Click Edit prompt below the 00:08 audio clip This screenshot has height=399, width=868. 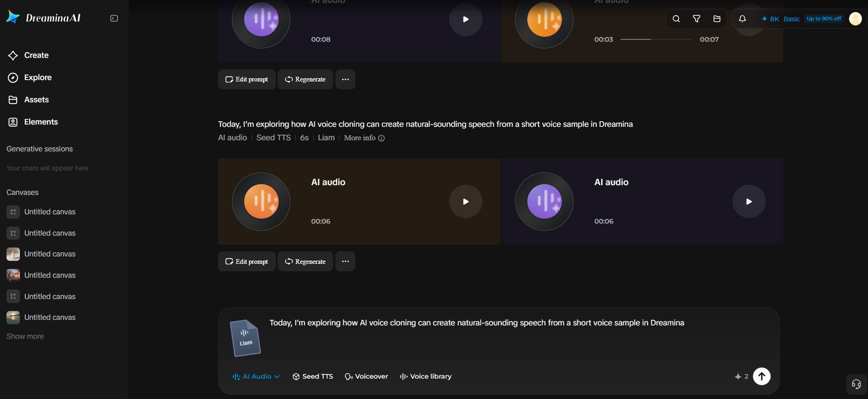click(247, 80)
